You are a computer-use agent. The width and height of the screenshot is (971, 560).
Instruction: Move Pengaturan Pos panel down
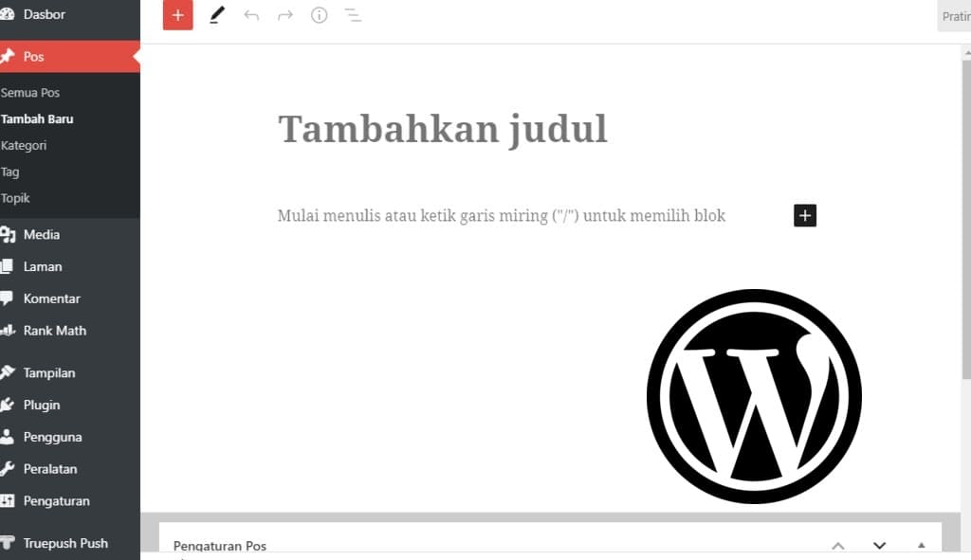879,546
